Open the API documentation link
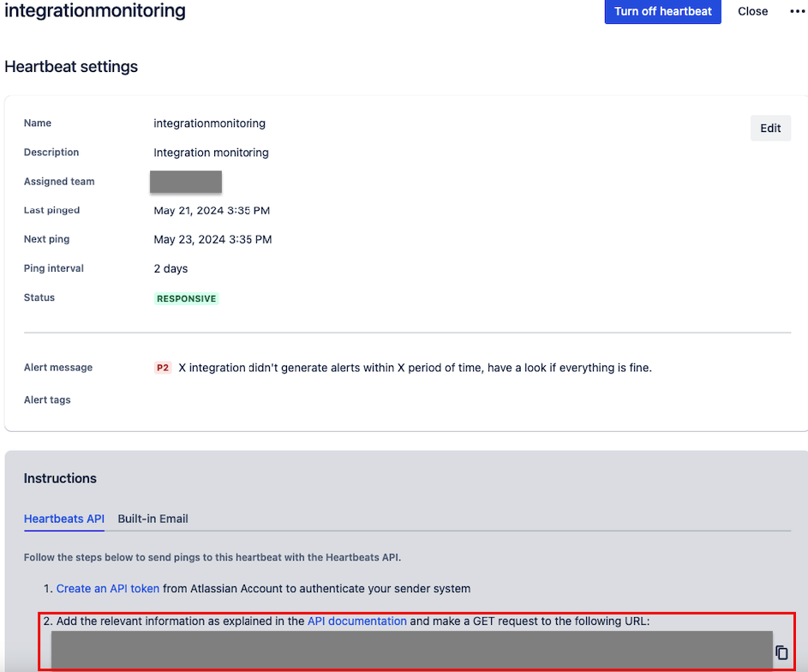 tap(356, 621)
